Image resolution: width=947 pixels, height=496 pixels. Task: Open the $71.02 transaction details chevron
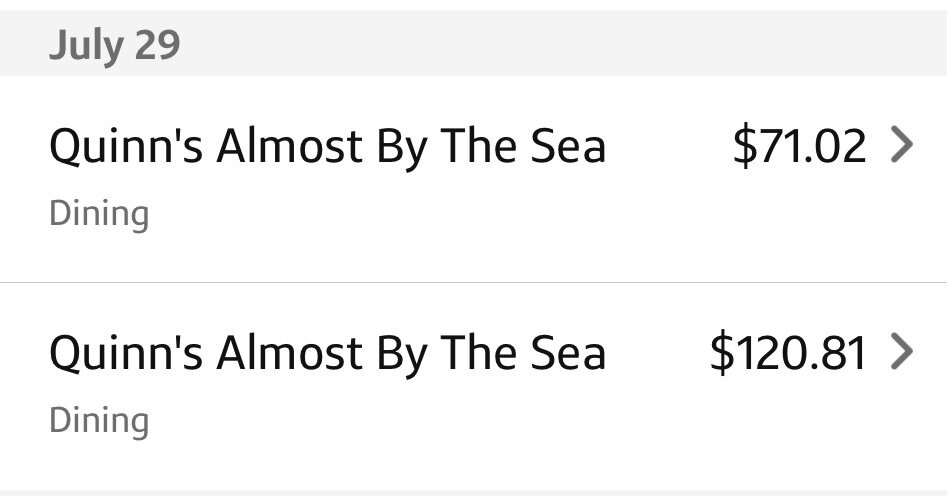(901, 147)
